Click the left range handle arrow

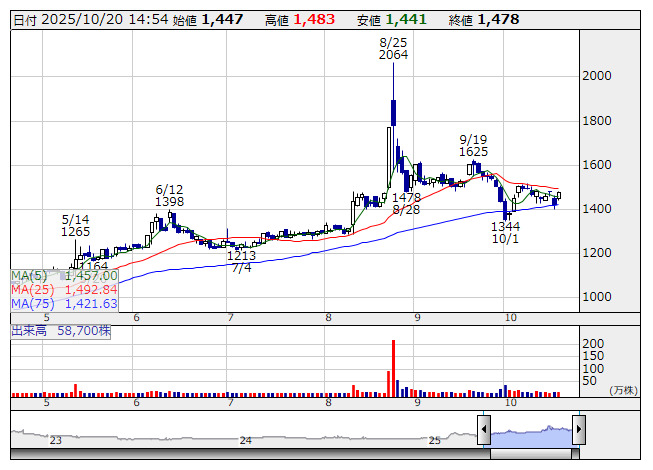(484, 431)
